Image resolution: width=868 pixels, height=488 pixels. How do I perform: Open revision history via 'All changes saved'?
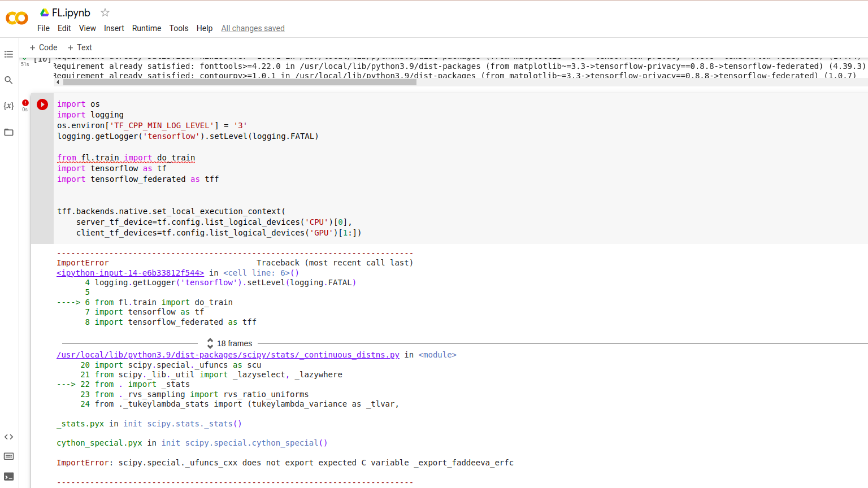pos(253,28)
